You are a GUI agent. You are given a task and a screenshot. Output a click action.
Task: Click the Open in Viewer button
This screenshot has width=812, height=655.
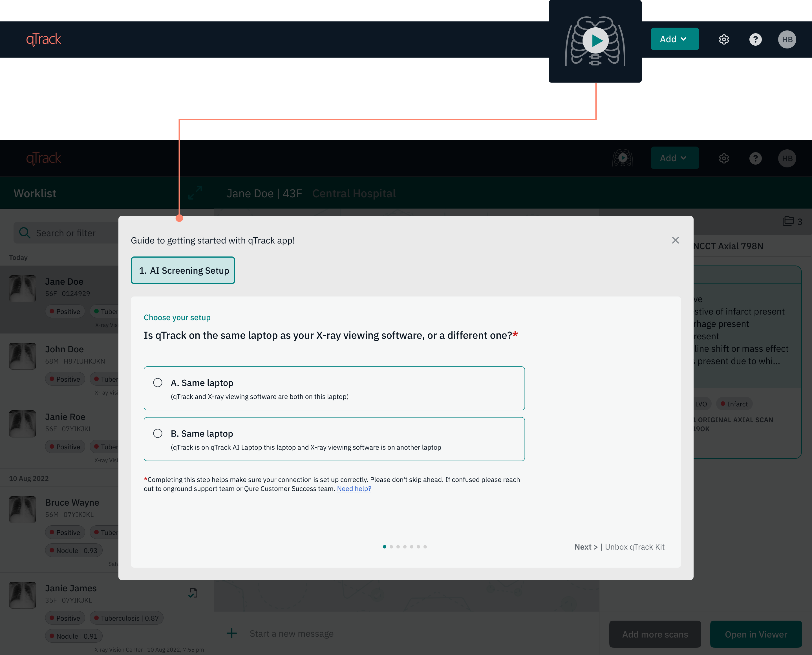[756, 634]
